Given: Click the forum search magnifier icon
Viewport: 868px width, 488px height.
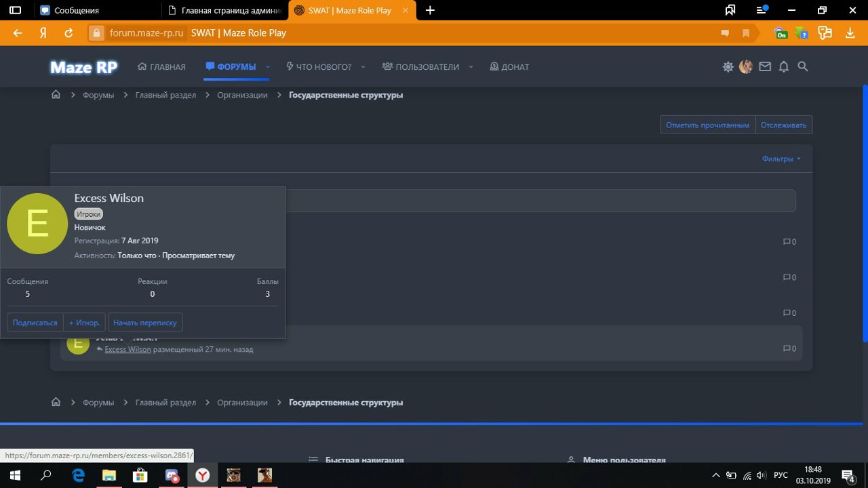Looking at the screenshot, I should tap(803, 66).
